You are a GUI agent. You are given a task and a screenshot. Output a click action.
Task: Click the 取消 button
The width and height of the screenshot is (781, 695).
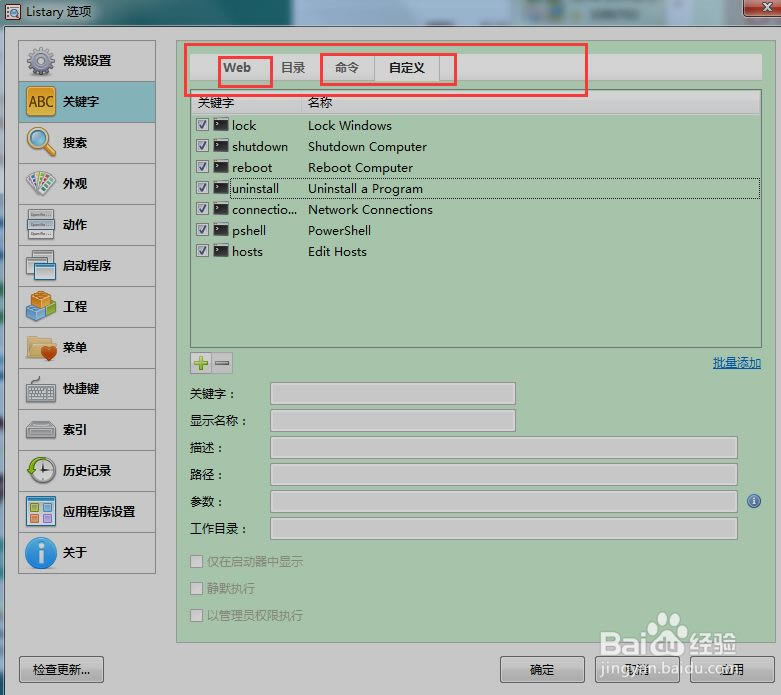pos(637,669)
